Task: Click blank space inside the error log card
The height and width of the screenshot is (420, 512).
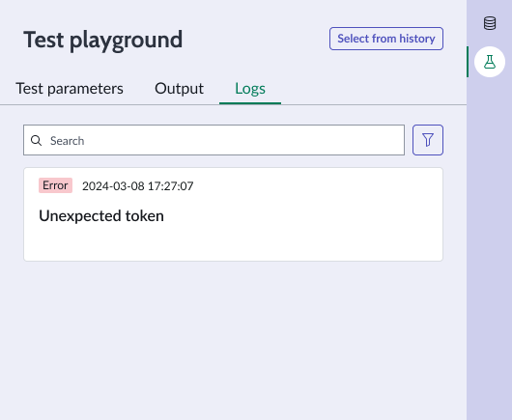Action: [x=294, y=229]
